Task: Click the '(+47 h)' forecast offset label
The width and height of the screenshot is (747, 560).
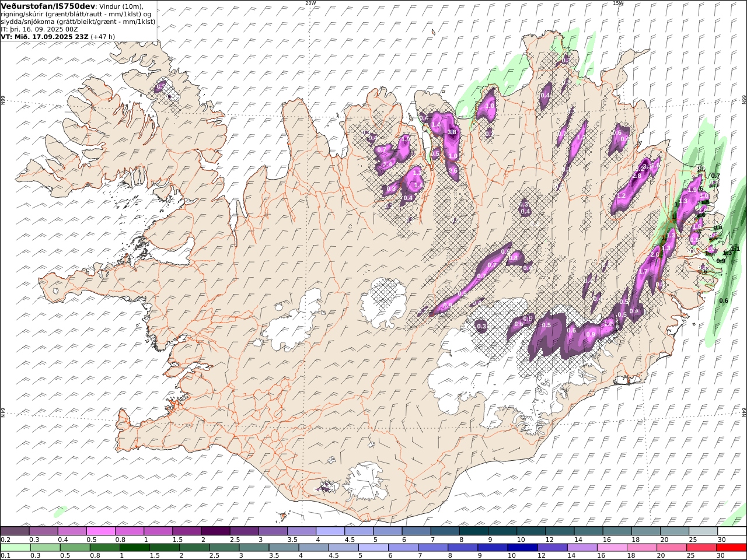Action: 103,36
